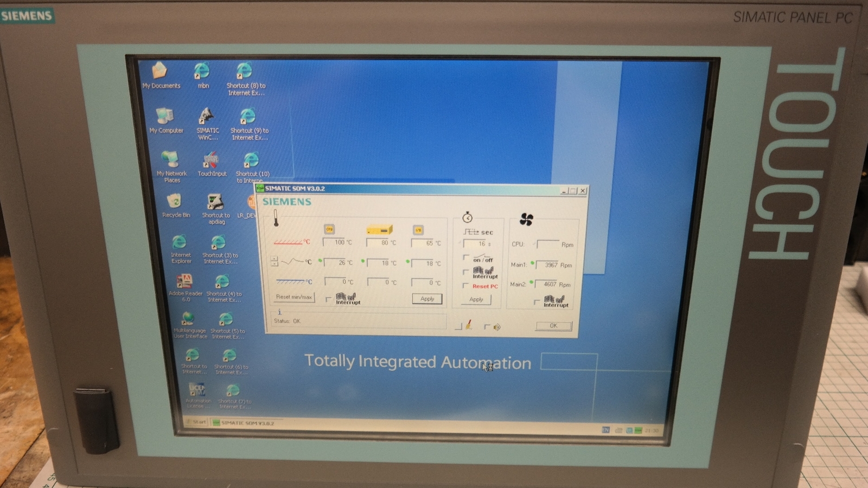Click Status: OK text
The height and width of the screenshot is (488, 868).
tap(287, 321)
